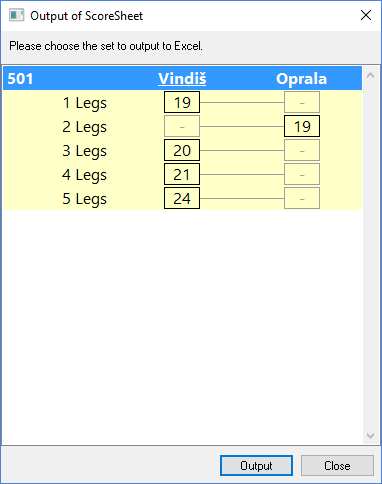Select Oprala 19 darts box in leg 2
The image size is (382, 484).
(302, 126)
